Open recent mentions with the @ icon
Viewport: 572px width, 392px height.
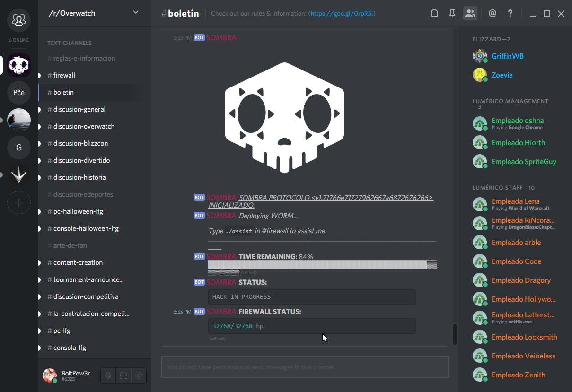click(492, 13)
